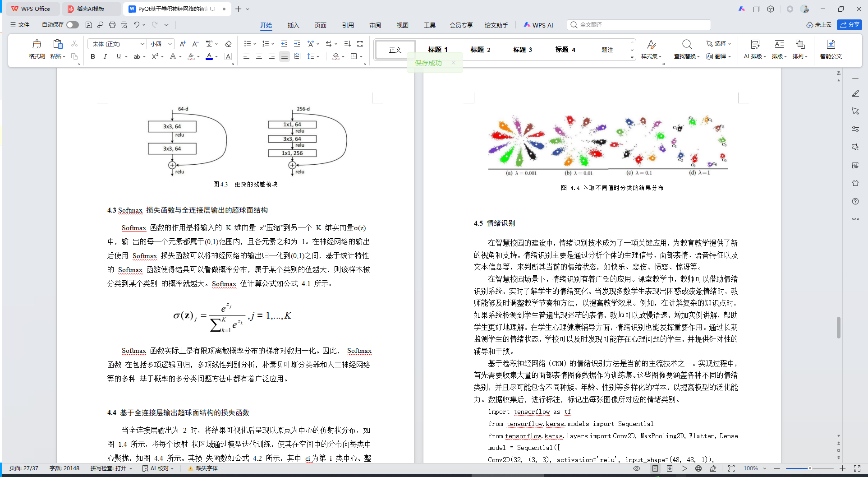Switch to the 审阅 ribbon tab

[375, 25]
